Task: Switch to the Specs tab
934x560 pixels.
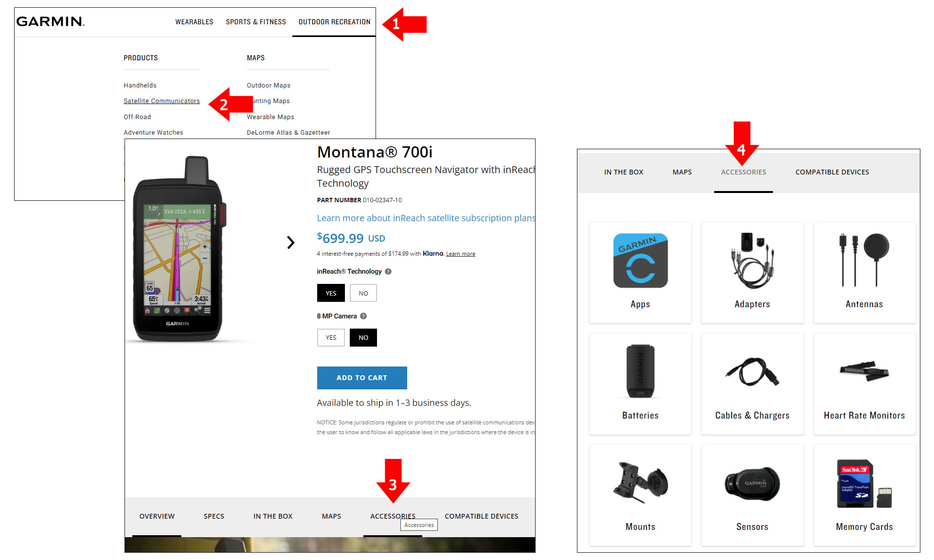Action: (214, 516)
